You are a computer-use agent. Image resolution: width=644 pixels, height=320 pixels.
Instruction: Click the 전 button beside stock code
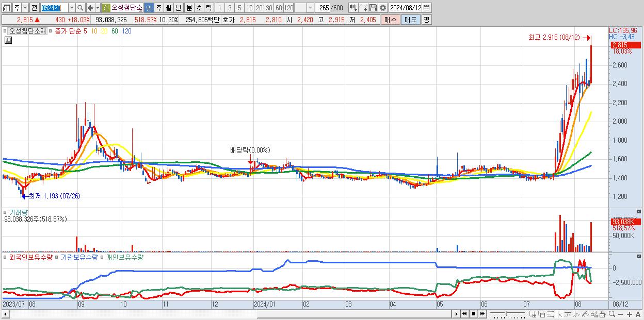point(34,8)
